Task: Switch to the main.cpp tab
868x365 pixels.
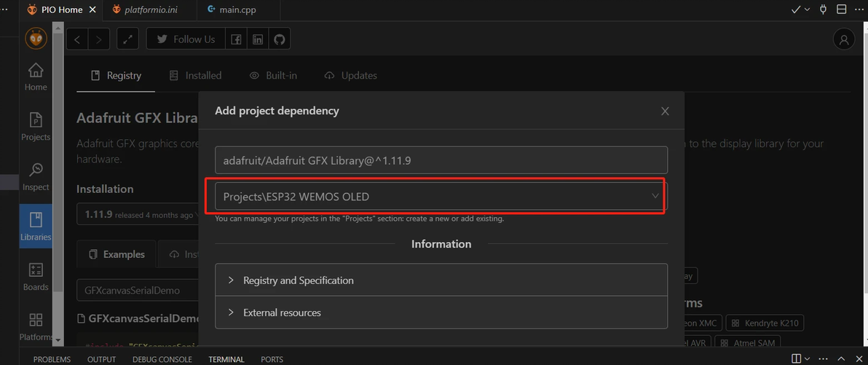Action: coord(238,10)
